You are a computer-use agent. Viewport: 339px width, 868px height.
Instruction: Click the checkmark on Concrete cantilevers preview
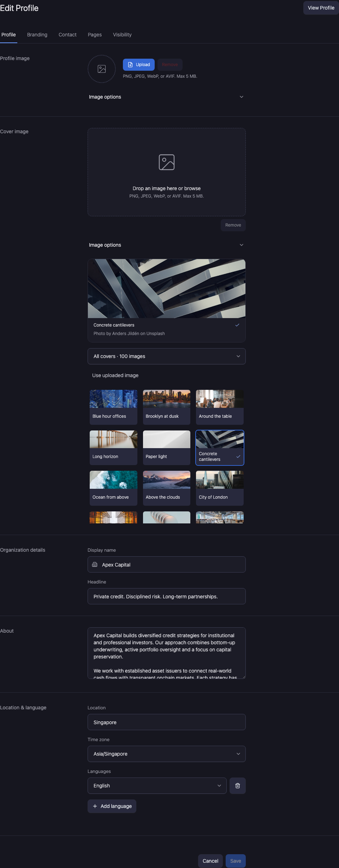[237, 325]
